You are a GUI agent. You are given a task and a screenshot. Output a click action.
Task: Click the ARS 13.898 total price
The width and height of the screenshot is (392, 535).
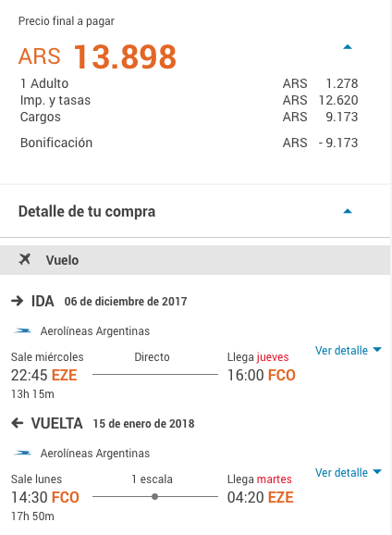(97, 56)
